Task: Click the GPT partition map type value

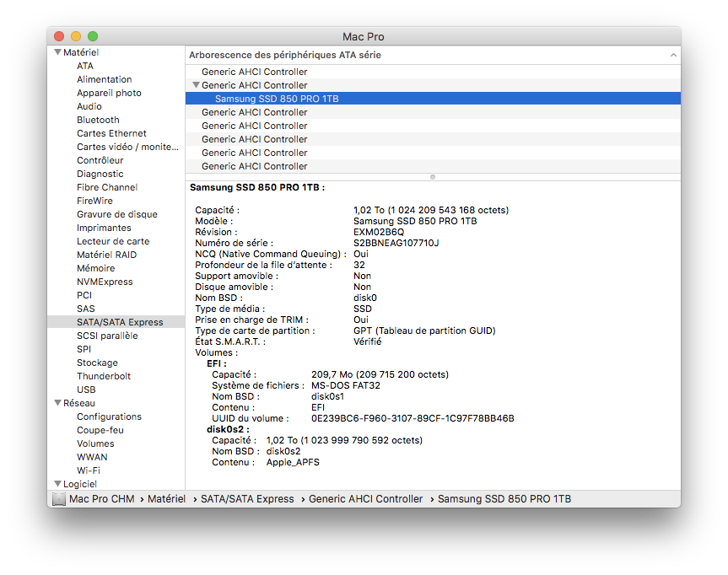Action: click(x=424, y=330)
